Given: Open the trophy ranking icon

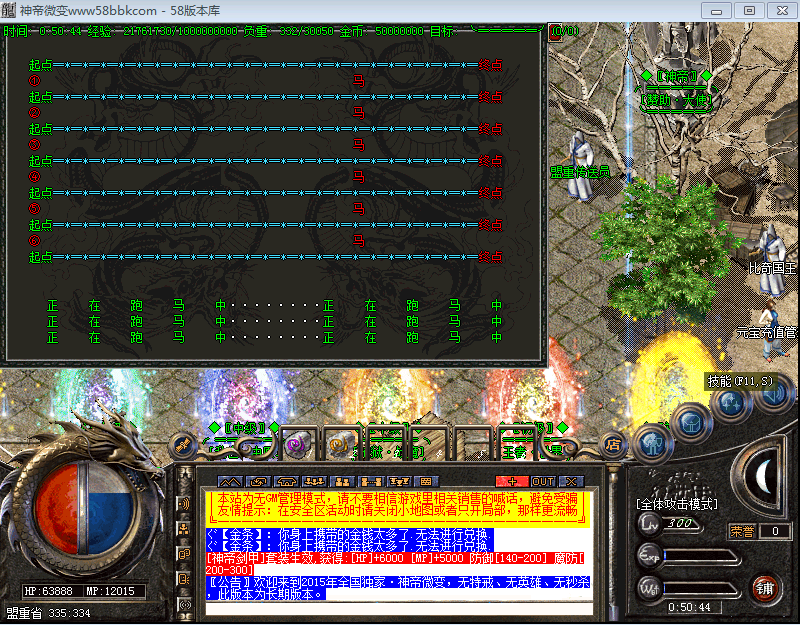Looking at the screenshot, I should [x=398, y=482].
